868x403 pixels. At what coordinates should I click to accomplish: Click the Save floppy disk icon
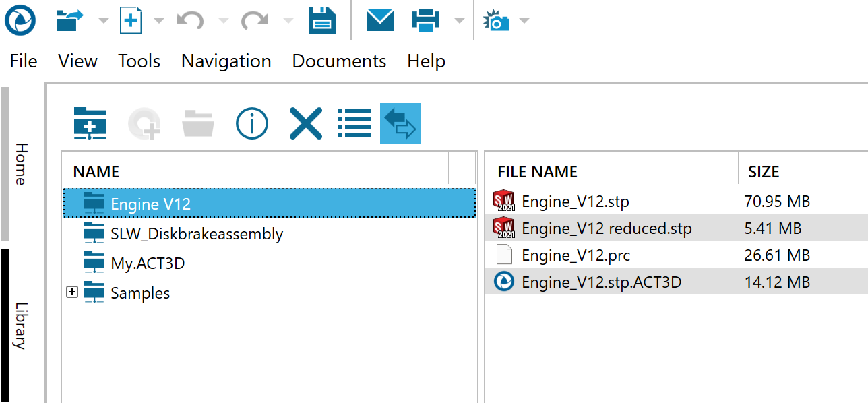322,20
